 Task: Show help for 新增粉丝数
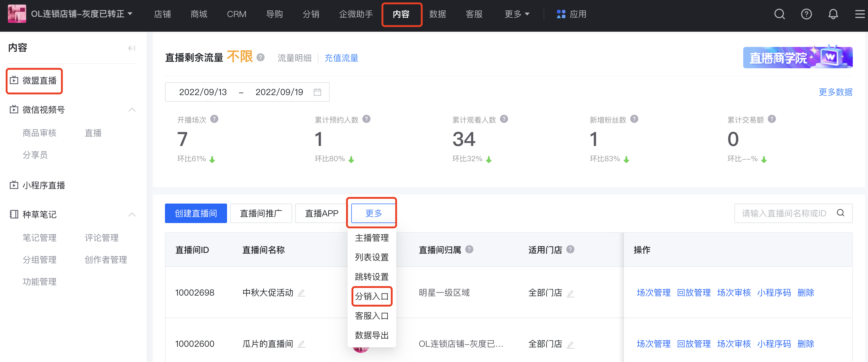(634, 119)
